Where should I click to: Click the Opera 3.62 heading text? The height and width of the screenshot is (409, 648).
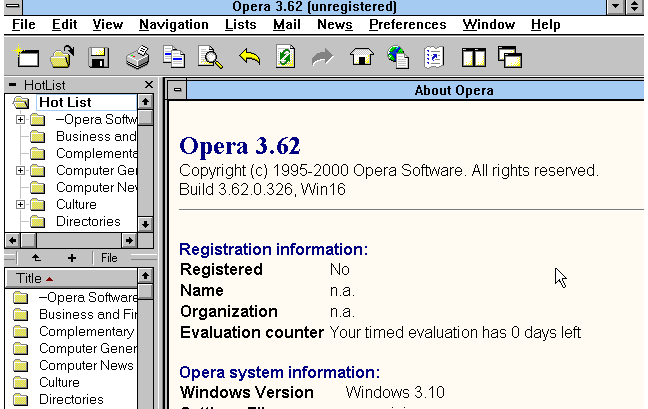tap(240, 146)
